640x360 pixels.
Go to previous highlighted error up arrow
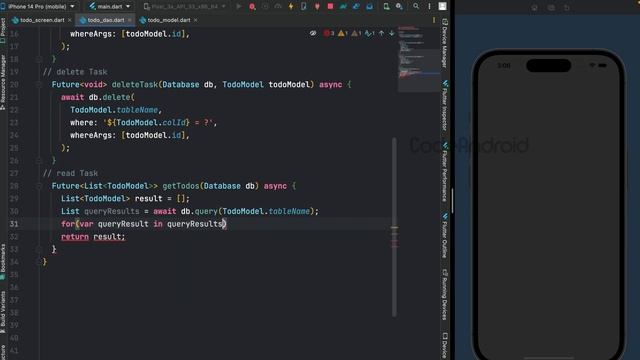click(381, 33)
